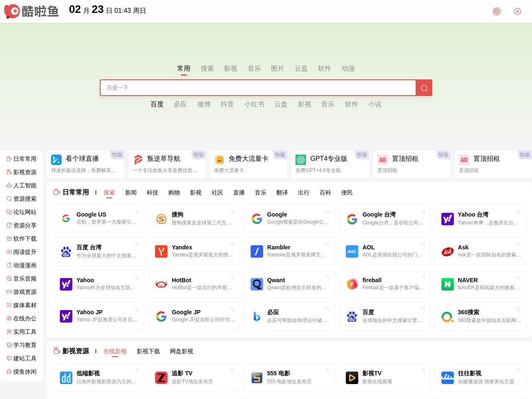Click the NAVER green N icon

[448, 284]
